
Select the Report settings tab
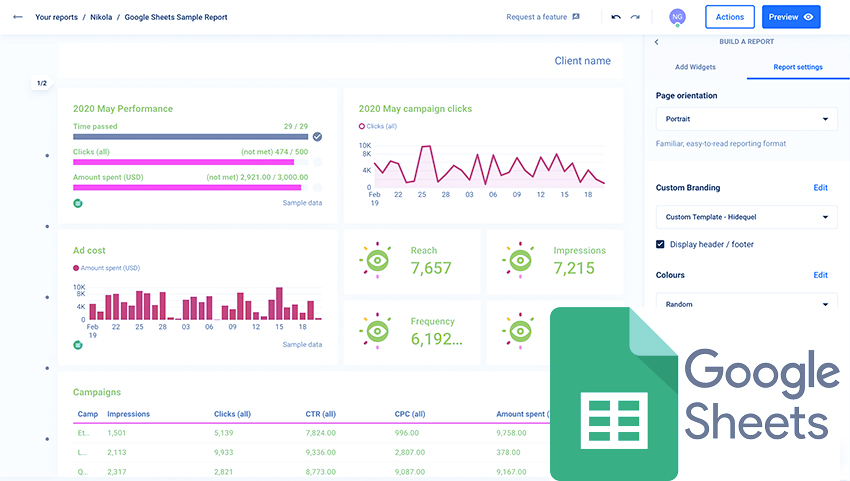tap(798, 67)
